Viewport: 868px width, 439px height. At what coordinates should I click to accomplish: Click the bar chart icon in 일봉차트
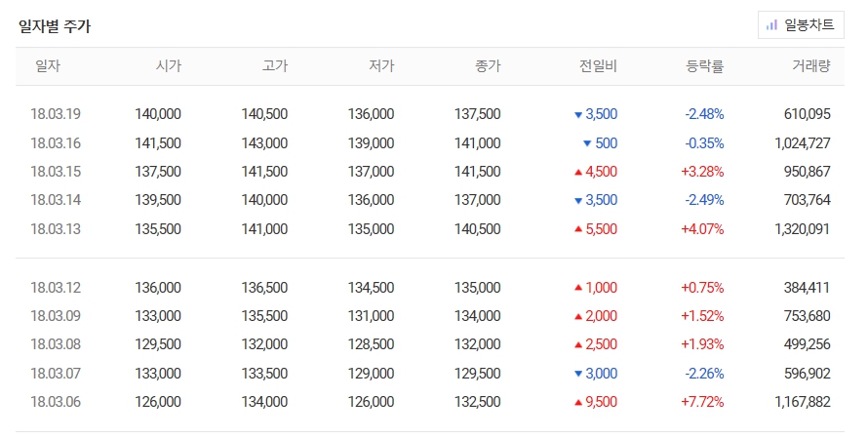click(771, 25)
